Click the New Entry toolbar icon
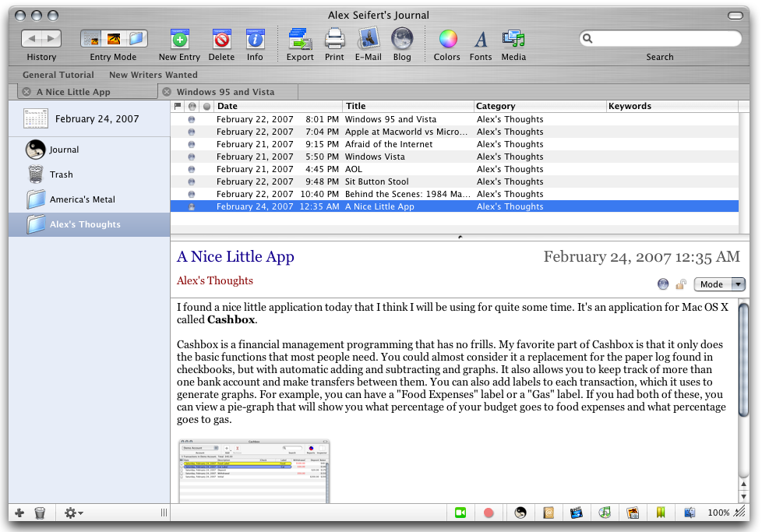Viewport: 762px width, 532px height. (179, 39)
